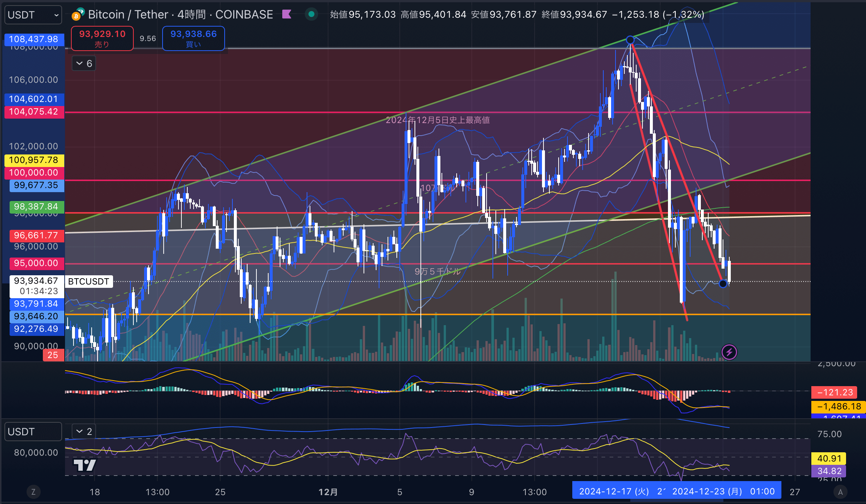The height and width of the screenshot is (504, 866).
Task: Click the yellow 100,957.78 price label
Action: pos(34,160)
